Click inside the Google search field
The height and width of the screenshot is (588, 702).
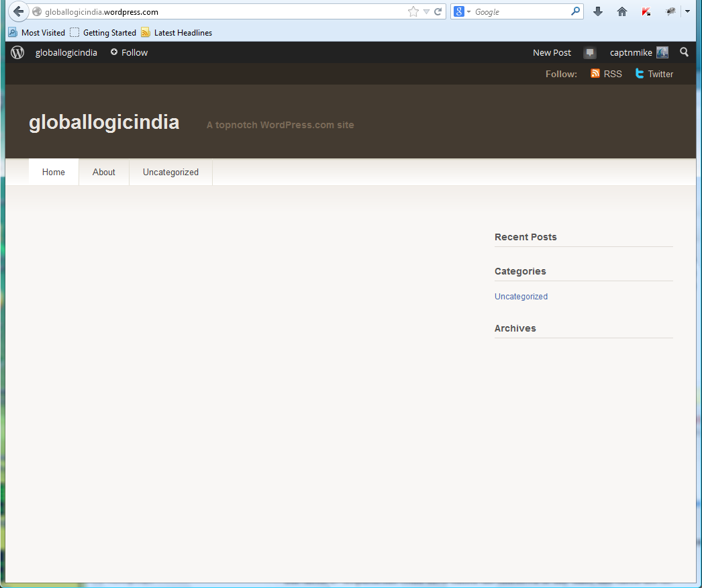tap(520, 11)
